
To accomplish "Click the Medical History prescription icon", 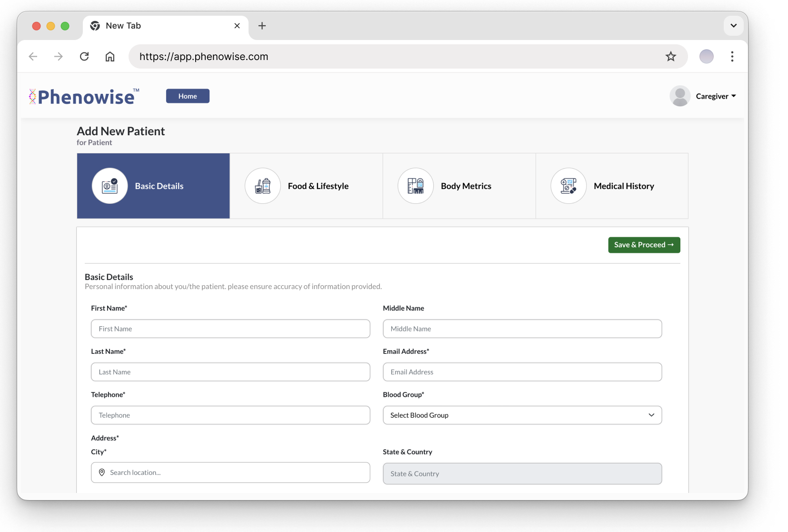I will 568,186.
